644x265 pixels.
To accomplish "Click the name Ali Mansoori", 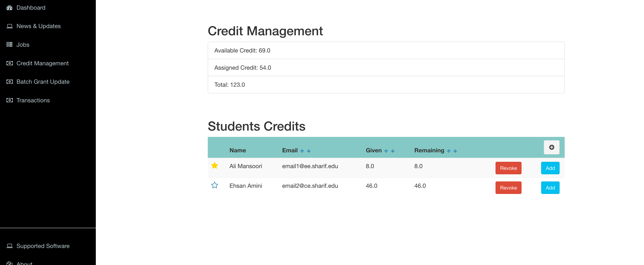I will click(x=246, y=166).
